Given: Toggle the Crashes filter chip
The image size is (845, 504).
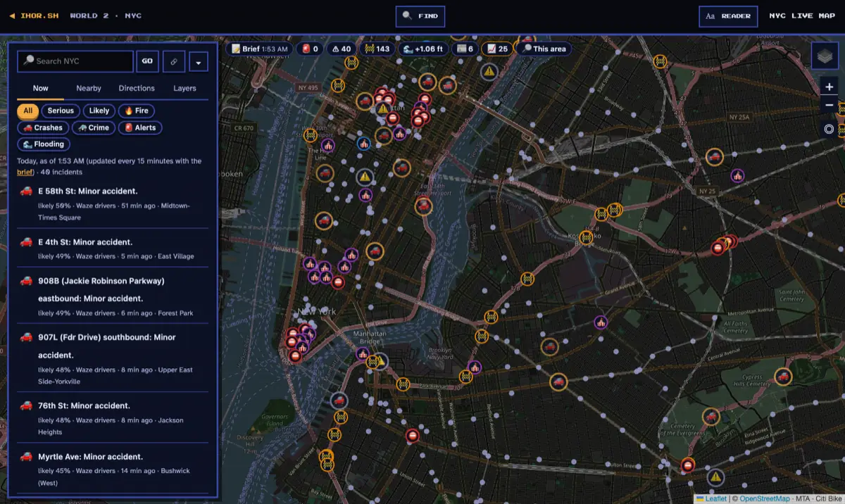Looking at the screenshot, I should pos(43,127).
